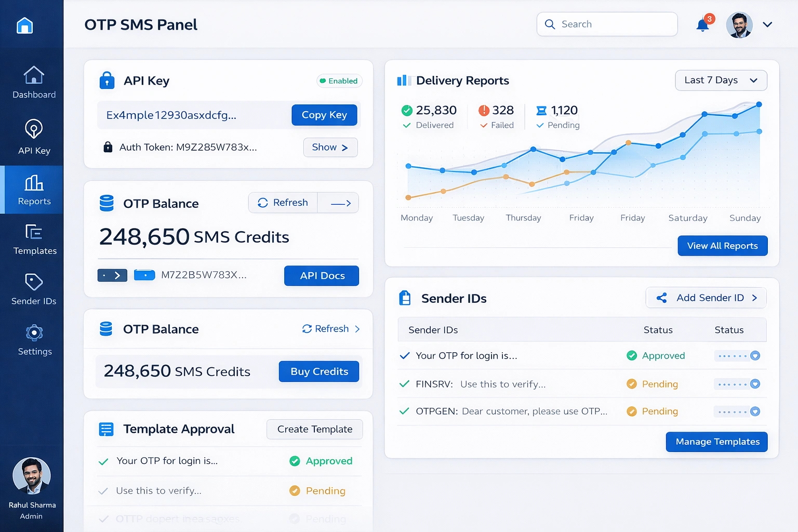Click Show to reveal the Auth Token
Image resolution: width=798 pixels, height=532 pixels.
[330, 148]
